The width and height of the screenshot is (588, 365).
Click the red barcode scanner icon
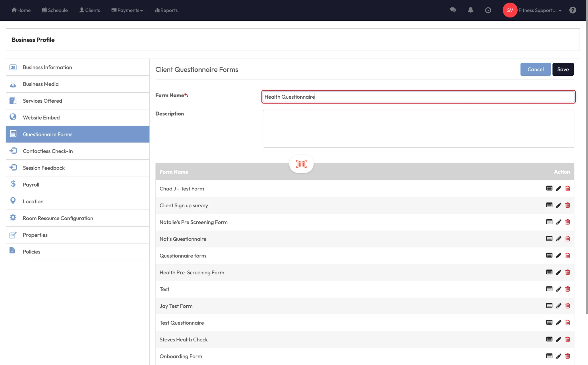pos(301,164)
